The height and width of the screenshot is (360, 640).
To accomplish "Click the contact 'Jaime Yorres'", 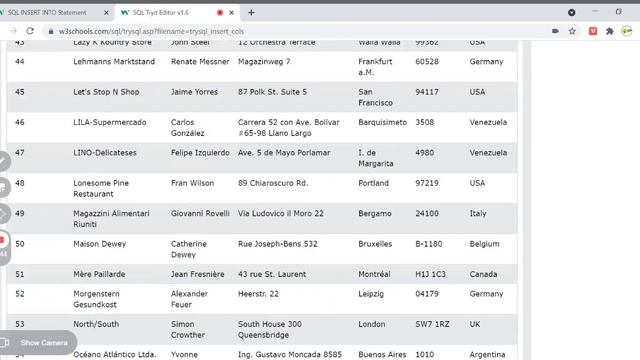I will (194, 92).
